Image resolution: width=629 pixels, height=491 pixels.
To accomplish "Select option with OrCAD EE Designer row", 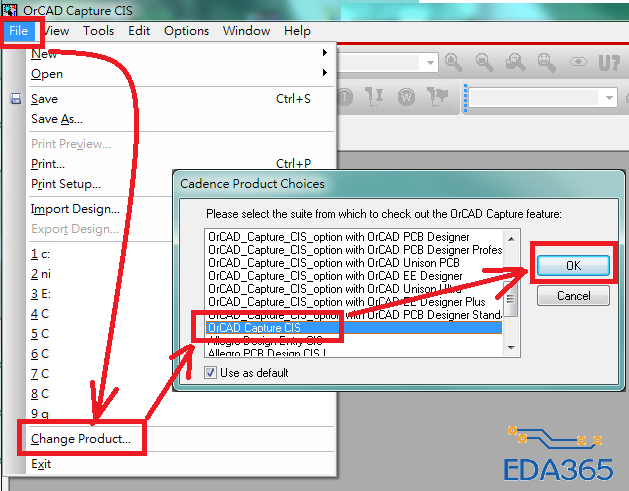I will 354,276.
